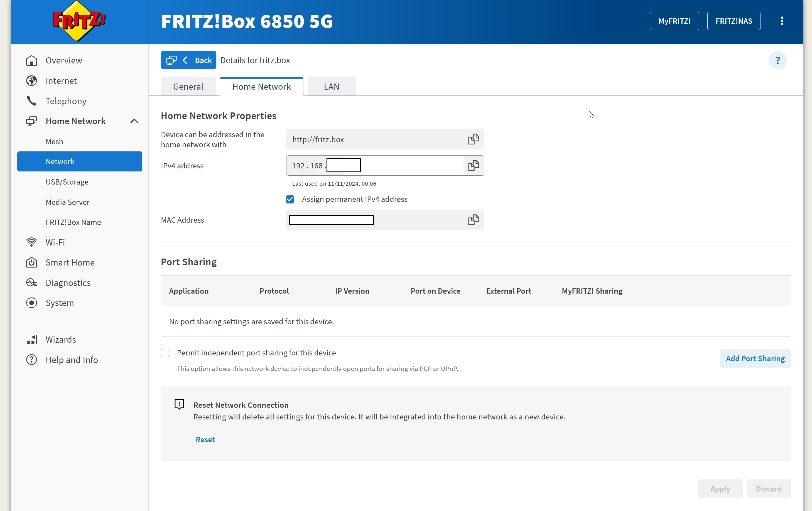812x511 pixels.
Task: Click the Wi-Fi signal icon
Action: pos(31,242)
